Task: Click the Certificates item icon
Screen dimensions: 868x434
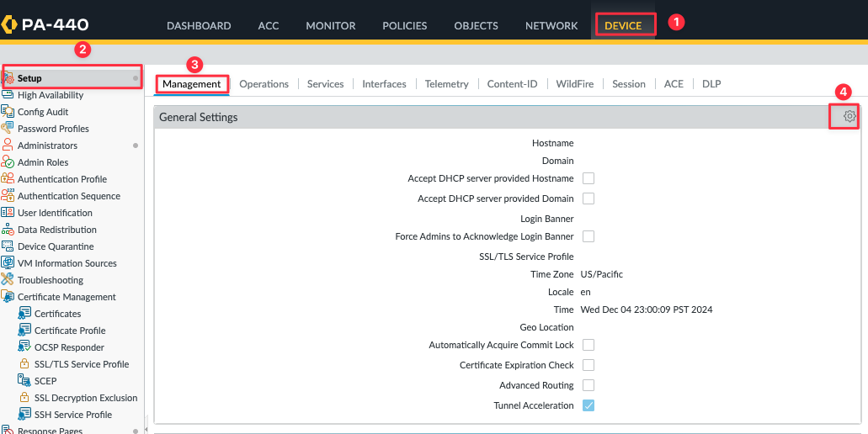Action: point(24,314)
